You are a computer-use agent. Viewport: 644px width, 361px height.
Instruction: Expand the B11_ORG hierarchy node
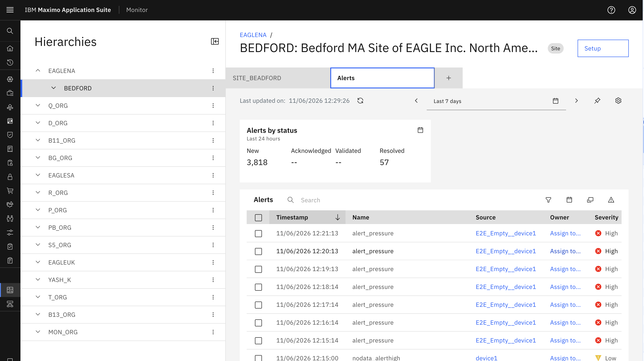point(38,140)
